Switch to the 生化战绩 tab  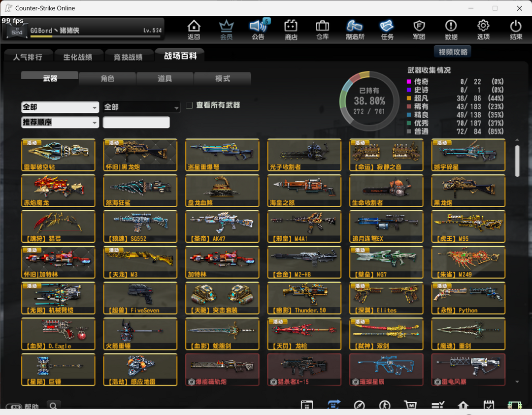coord(78,57)
